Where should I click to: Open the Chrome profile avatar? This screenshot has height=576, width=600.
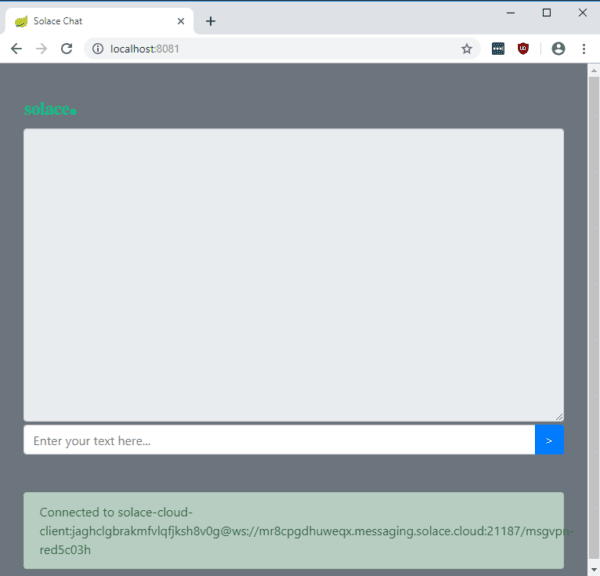(558, 48)
